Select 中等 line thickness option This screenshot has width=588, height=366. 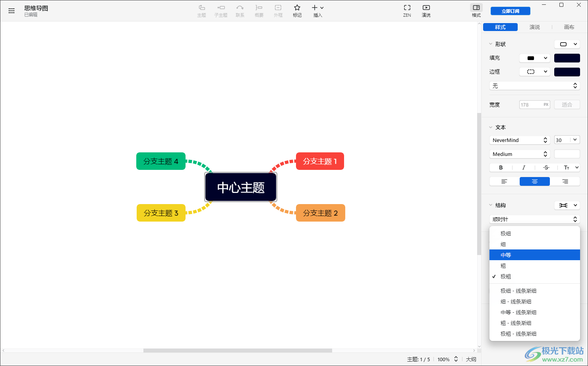[x=535, y=255]
